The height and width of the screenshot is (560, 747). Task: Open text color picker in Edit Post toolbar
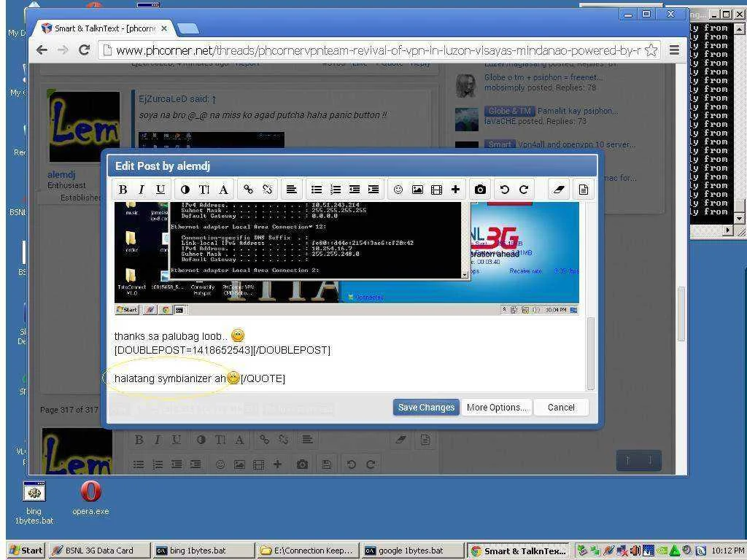[x=185, y=190]
